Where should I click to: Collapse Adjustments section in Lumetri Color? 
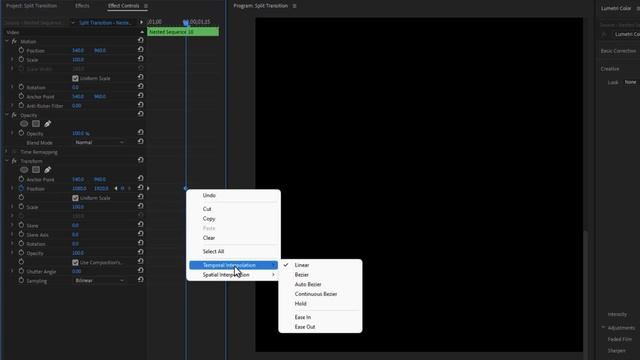603,327
